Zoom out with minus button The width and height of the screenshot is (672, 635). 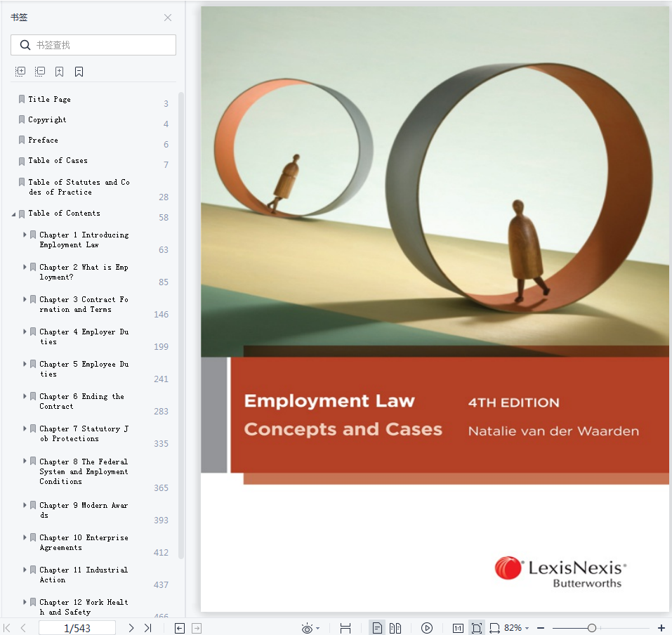click(541, 628)
